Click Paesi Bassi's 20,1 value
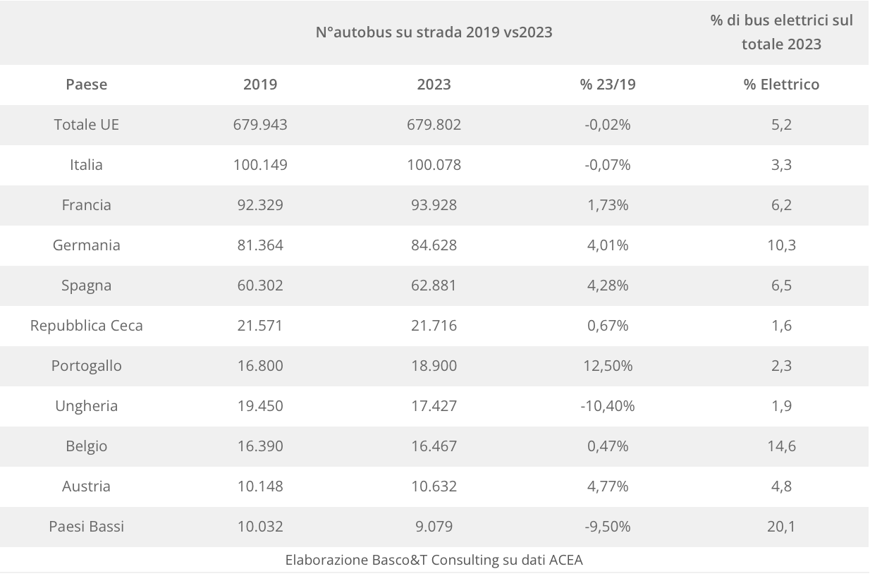Screen dimensions: 870x588 coord(781,527)
